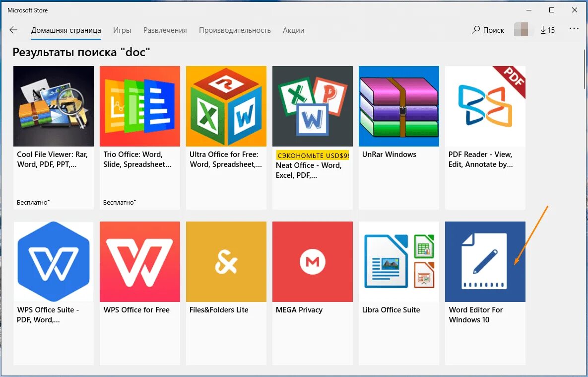Switch to Развлечения tab
588x377 pixels.
pyautogui.click(x=165, y=30)
